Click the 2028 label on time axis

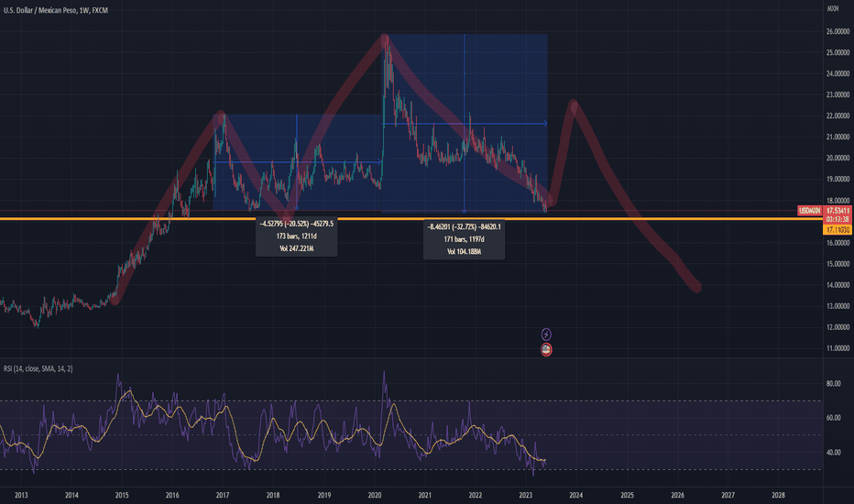click(778, 495)
